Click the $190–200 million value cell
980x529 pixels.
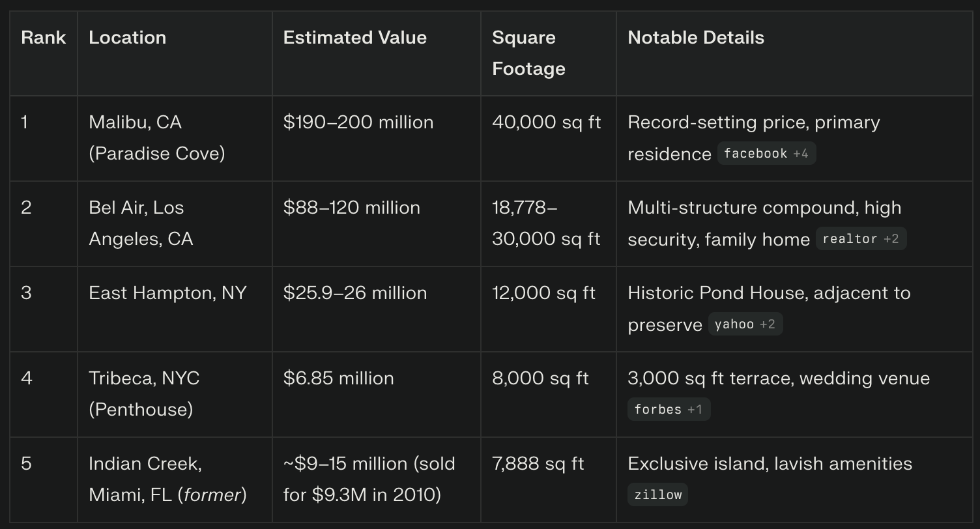[377, 139]
